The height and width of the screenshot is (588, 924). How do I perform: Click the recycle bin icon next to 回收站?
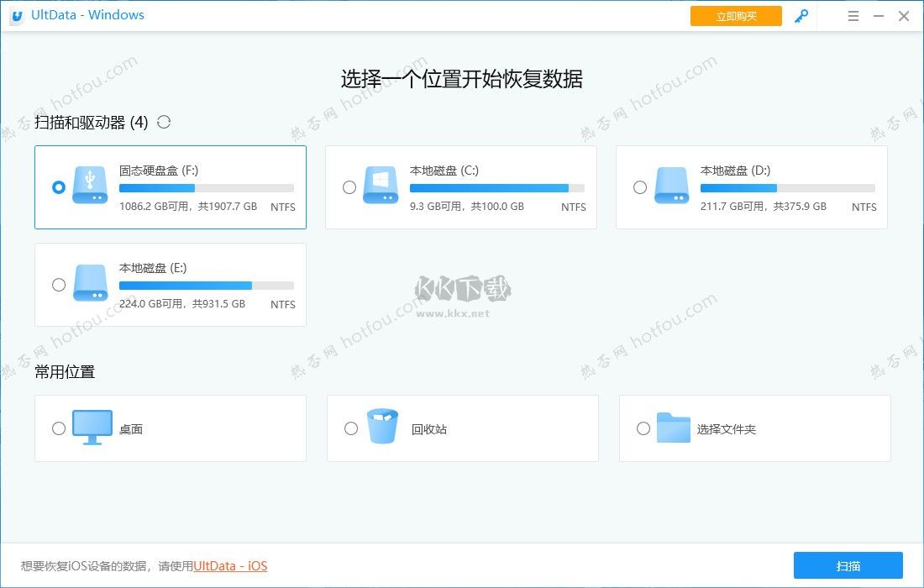point(383,426)
